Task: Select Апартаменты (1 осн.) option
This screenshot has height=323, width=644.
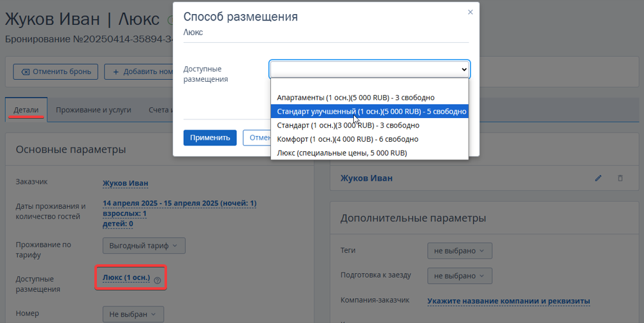Action: (370, 98)
